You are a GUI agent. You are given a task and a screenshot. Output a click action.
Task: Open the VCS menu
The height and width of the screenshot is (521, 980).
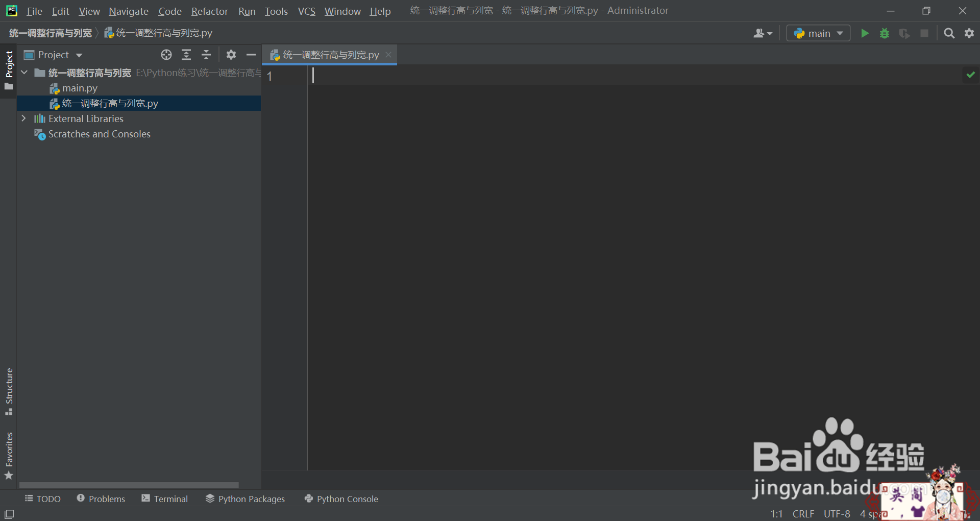click(306, 11)
